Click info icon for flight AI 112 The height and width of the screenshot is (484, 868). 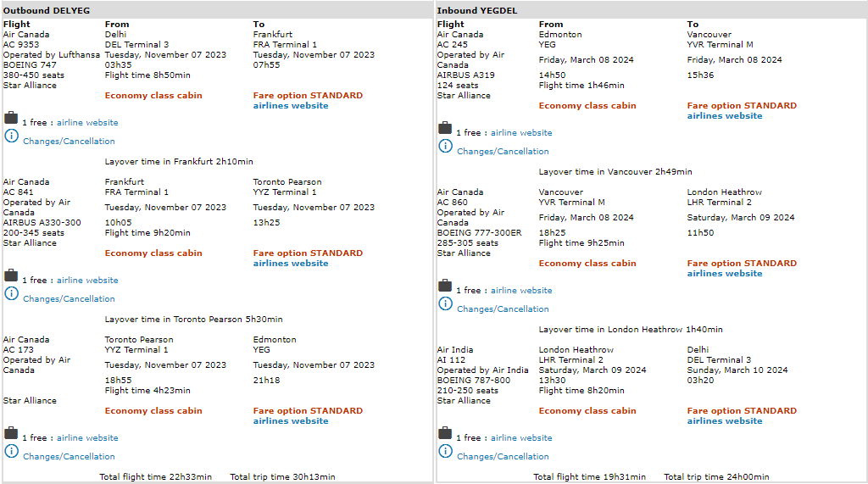coord(445,451)
